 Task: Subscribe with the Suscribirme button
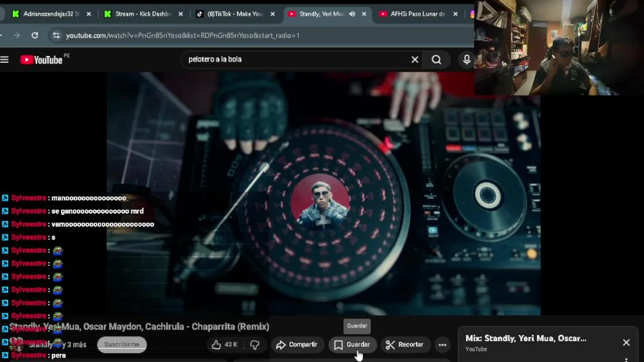coord(122,344)
